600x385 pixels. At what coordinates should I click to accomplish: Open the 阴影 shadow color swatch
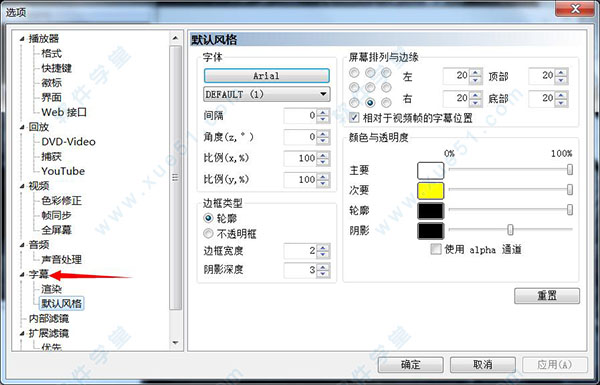[430, 231]
